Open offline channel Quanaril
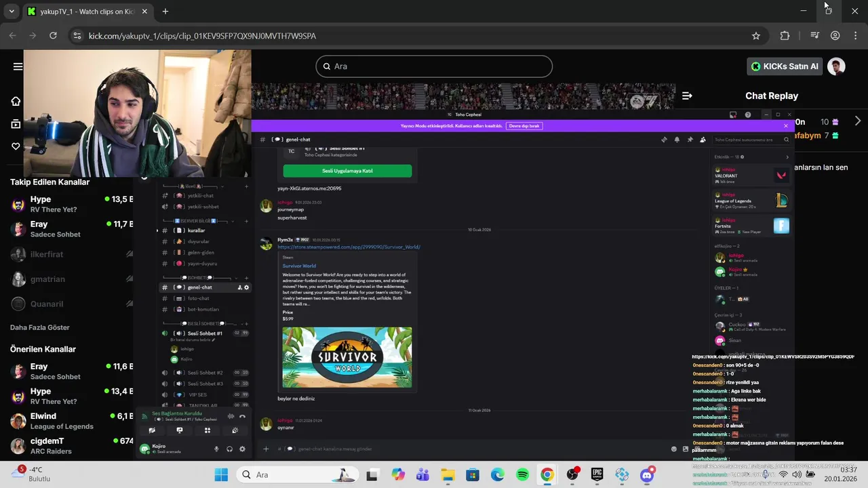Screen dimensions: 868x488 tap(71, 304)
